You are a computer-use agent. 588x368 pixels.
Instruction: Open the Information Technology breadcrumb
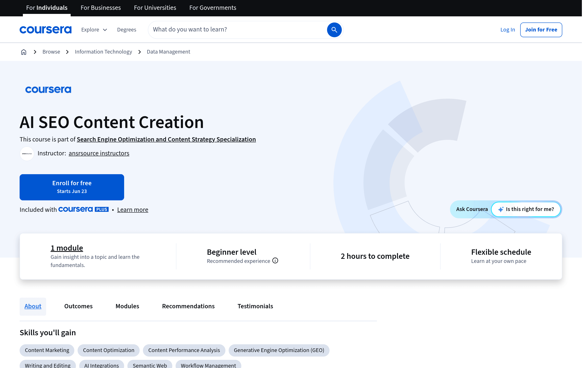103,52
